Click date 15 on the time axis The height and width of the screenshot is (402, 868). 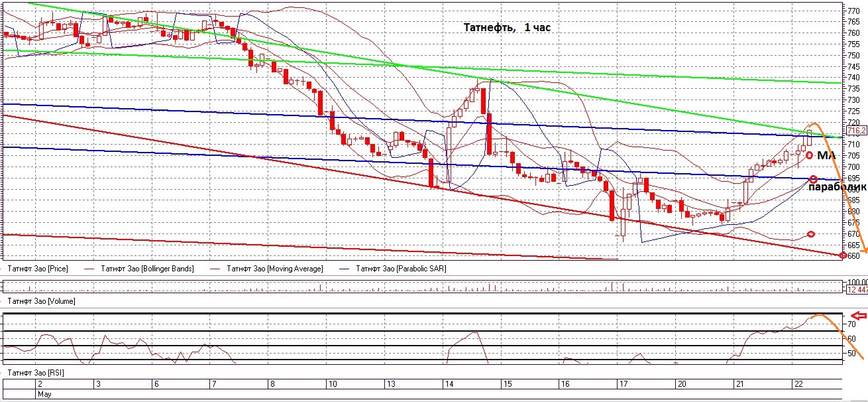507,385
